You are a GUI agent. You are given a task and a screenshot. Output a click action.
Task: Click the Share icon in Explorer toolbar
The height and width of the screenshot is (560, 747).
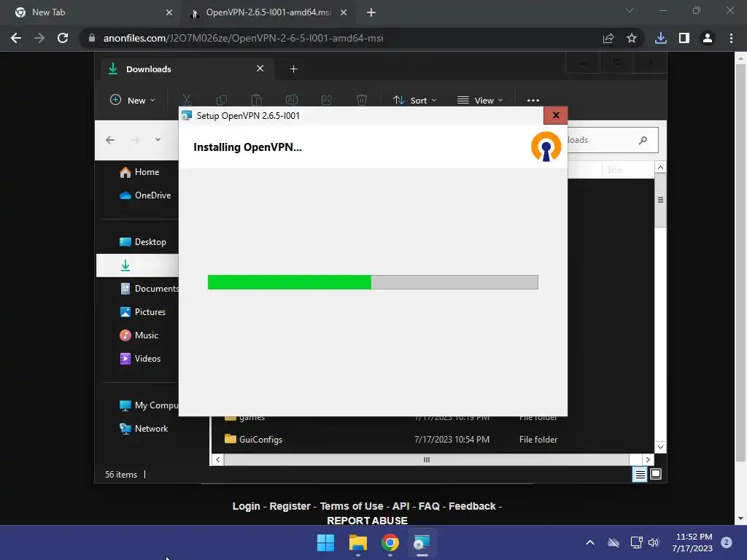[x=327, y=100]
